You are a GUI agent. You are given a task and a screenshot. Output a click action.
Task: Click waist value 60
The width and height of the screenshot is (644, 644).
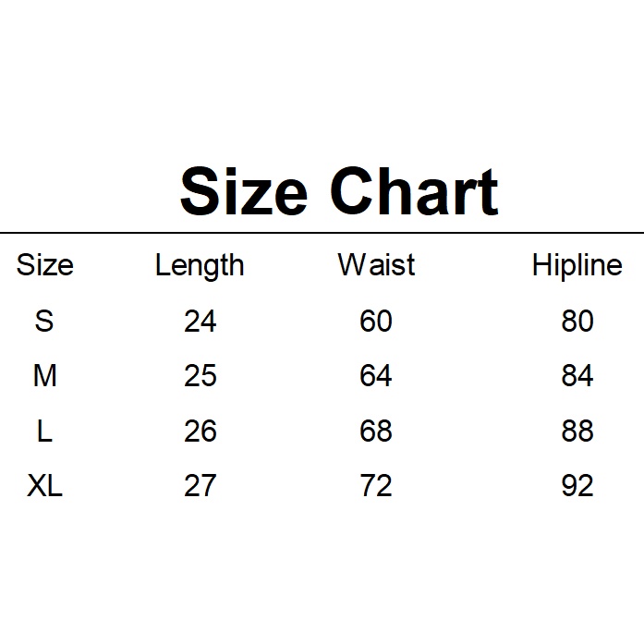click(376, 321)
